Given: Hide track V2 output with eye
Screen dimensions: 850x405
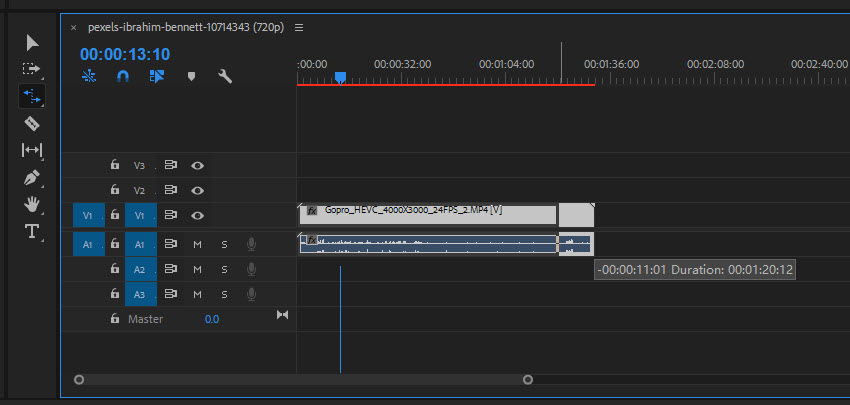Looking at the screenshot, I should [x=198, y=190].
